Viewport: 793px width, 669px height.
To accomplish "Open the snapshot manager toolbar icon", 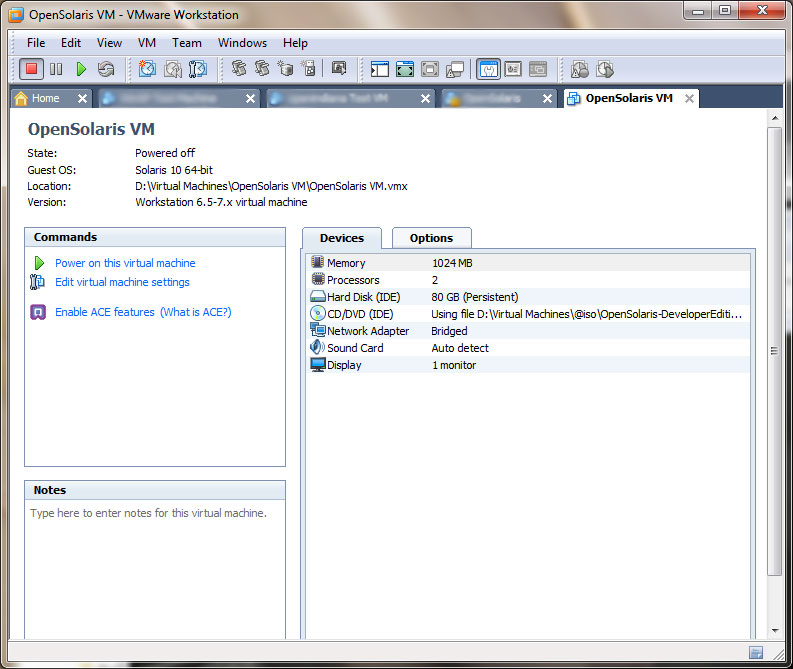I will (198, 69).
